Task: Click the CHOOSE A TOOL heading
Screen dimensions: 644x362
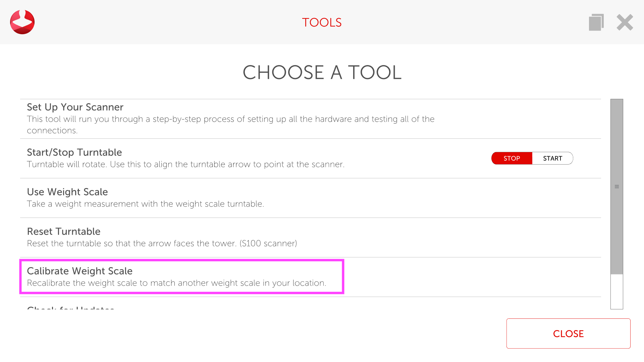Action: [322, 72]
